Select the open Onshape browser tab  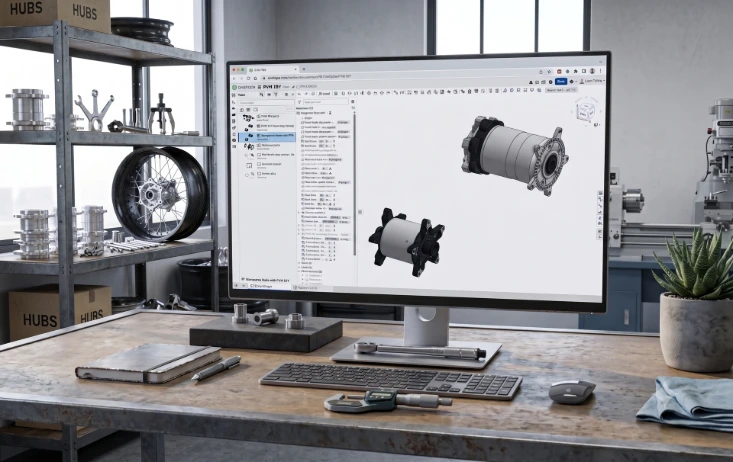(273, 70)
